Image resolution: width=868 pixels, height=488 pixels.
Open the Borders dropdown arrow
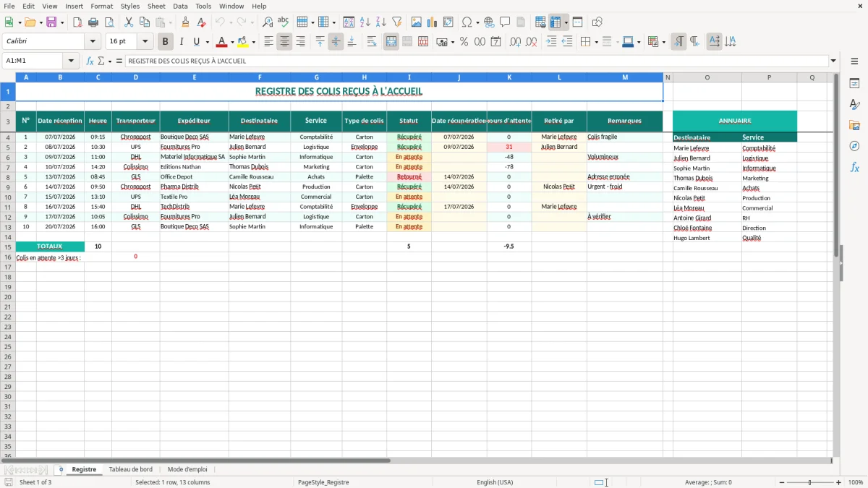(597, 42)
